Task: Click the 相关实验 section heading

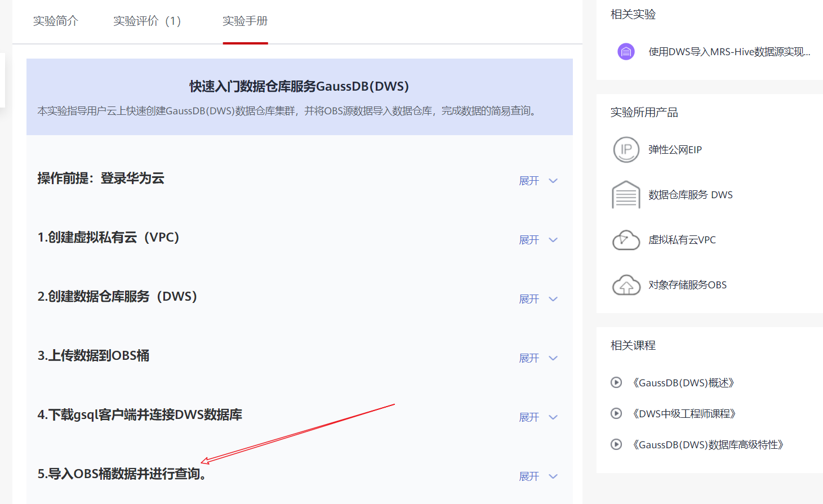Action: pyautogui.click(x=633, y=14)
